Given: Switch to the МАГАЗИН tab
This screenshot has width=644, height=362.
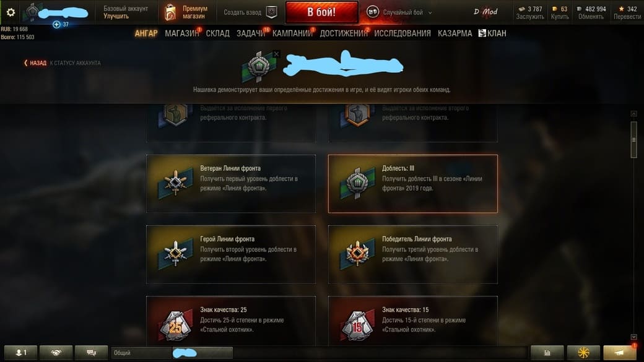Looking at the screenshot, I should pyautogui.click(x=182, y=33).
